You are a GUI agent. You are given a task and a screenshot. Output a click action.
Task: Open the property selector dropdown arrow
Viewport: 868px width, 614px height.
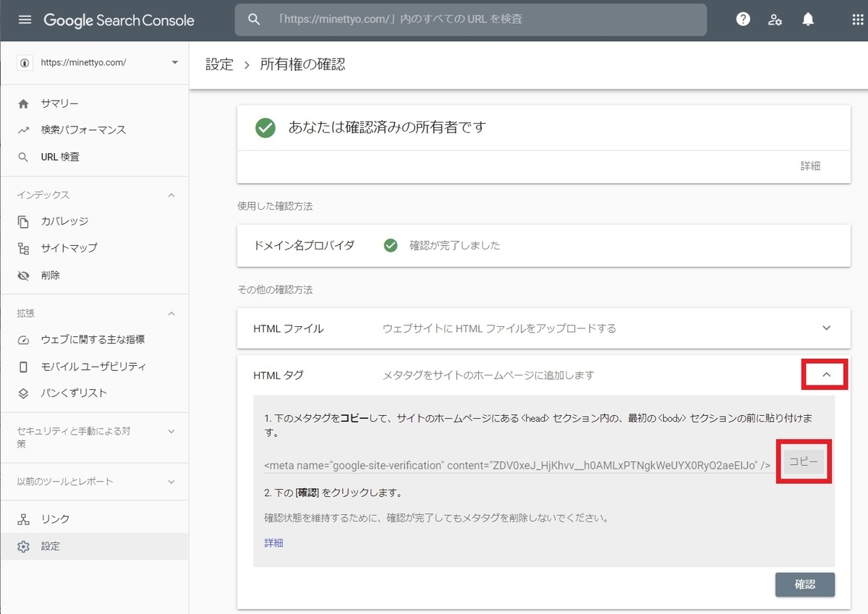point(174,63)
